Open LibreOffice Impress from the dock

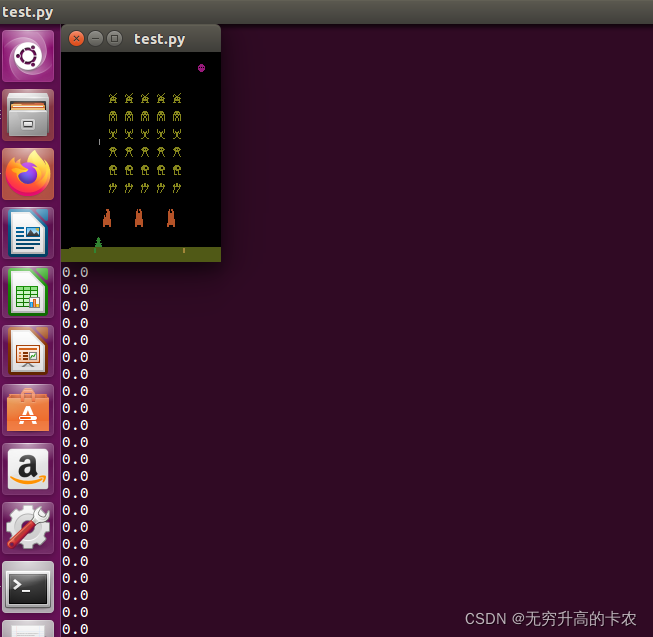pyautogui.click(x=28, y=351)
